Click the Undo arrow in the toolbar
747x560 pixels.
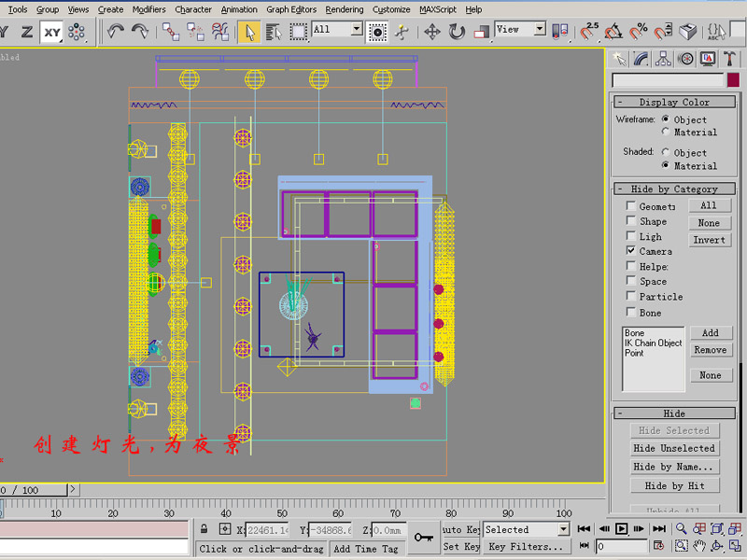[x=115, y=31]
